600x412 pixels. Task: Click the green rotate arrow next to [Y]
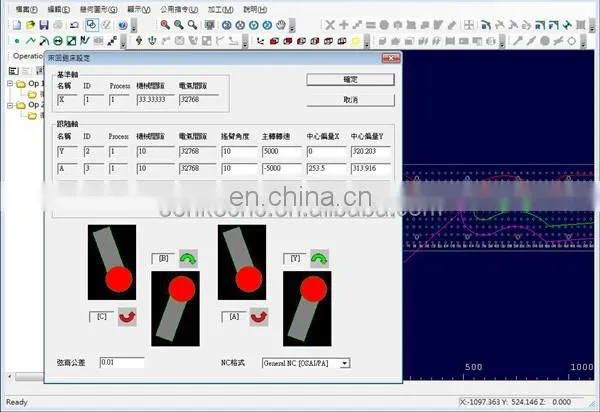[x=319, y=259]
